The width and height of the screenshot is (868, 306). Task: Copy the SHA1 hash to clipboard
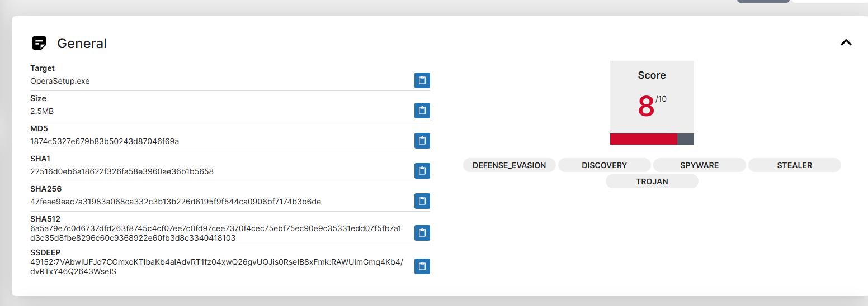(x=422, y=171)
